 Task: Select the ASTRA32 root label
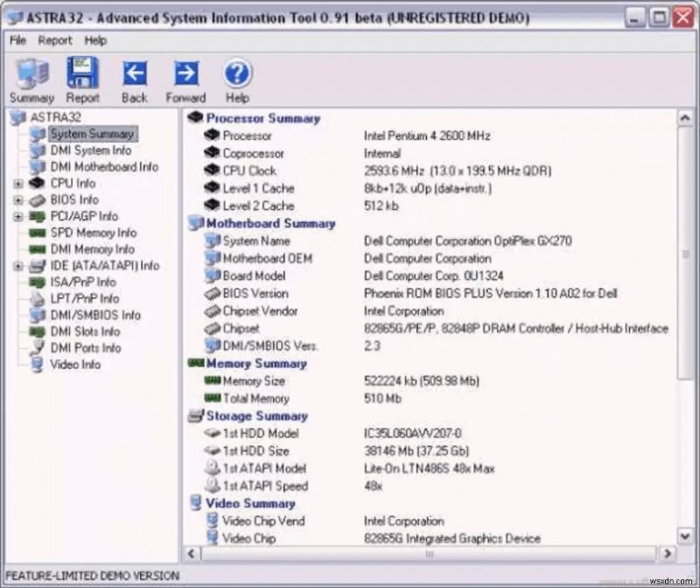click(56, 117)
